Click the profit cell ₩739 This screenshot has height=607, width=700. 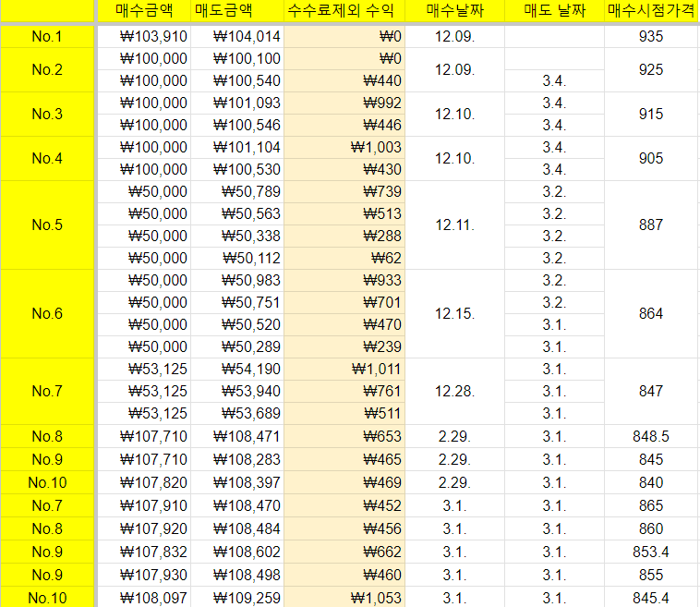click(344, 191)
